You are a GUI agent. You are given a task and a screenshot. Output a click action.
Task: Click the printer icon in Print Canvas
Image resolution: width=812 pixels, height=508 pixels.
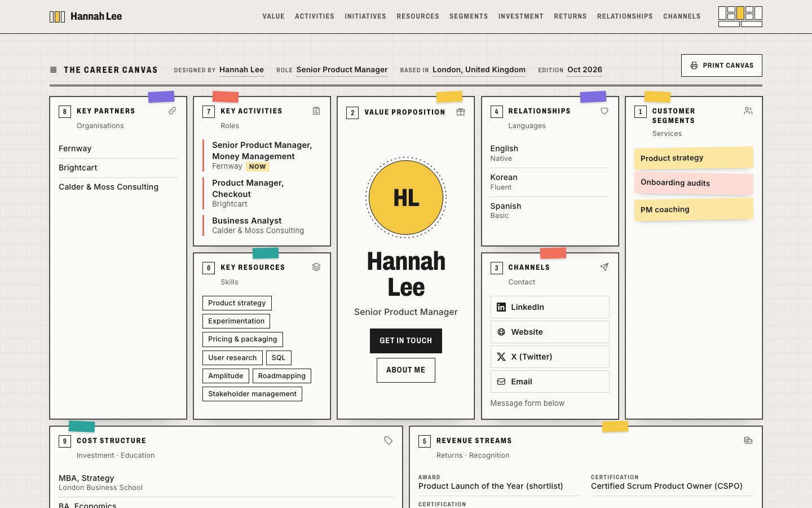coord(694,65)
